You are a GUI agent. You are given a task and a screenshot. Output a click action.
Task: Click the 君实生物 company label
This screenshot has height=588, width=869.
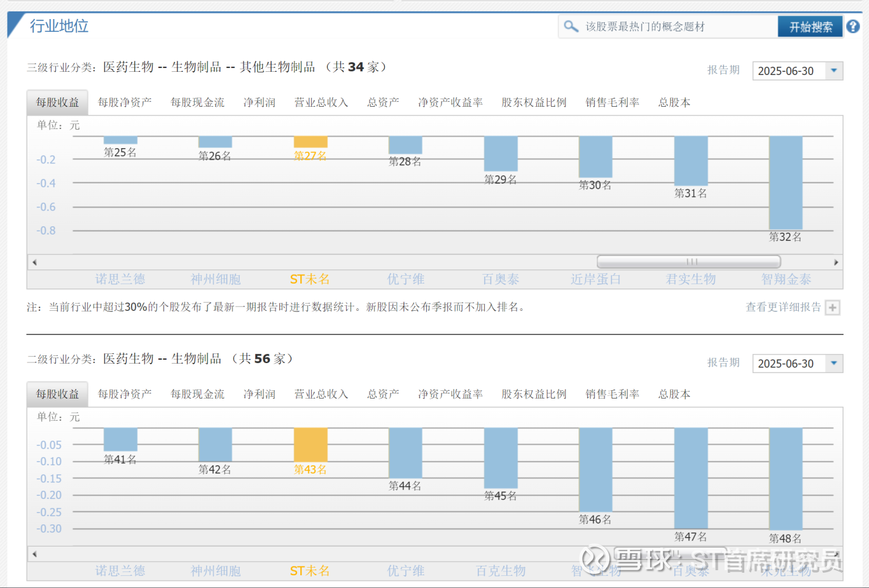[x=691, y=279]
